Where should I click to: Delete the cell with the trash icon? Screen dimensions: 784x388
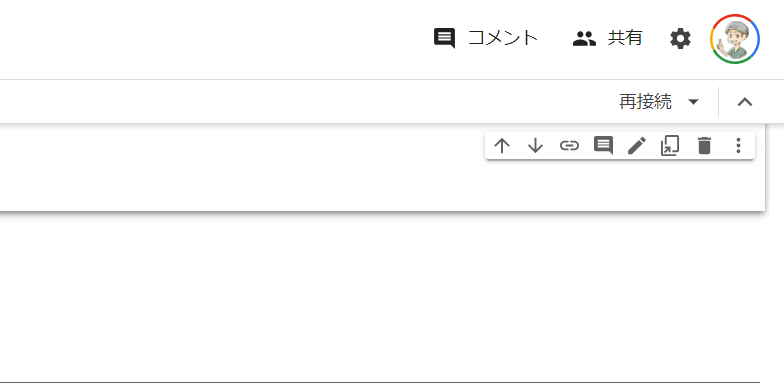[704, 146]
